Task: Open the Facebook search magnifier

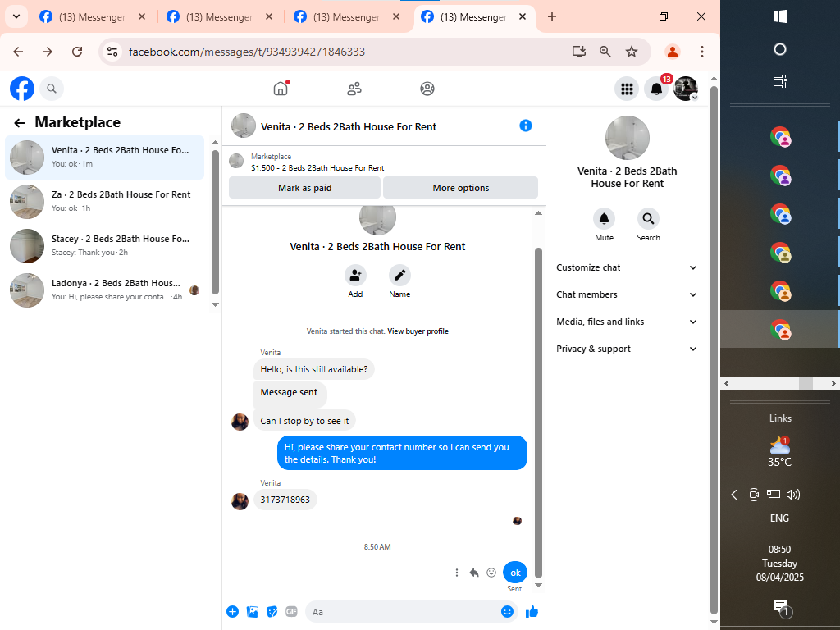Action: click(x=52, y=89)
